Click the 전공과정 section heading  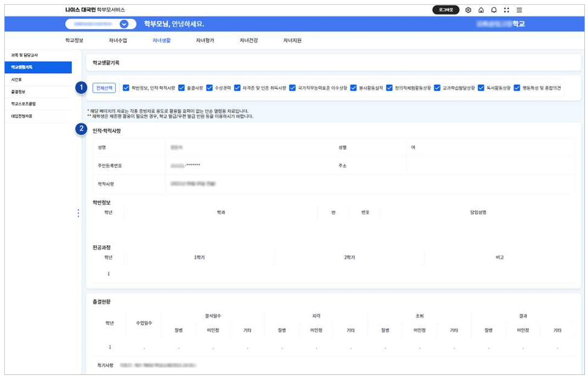coord(102,248)
